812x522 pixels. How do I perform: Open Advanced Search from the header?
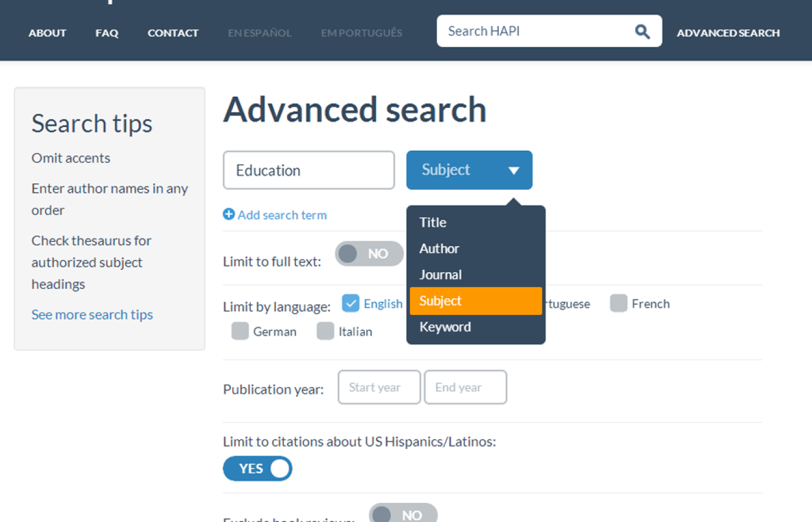coord(728,33)
